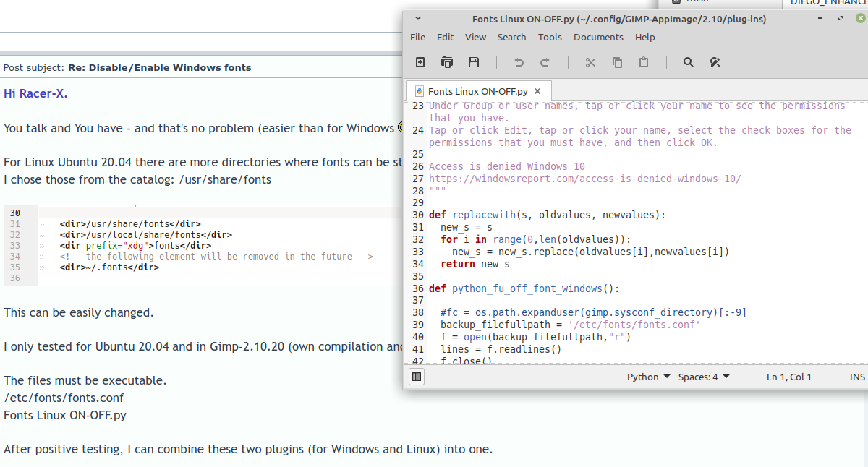Click the 'Hi Racer-X.' greeting in post
868x467 pixels.
35,93
